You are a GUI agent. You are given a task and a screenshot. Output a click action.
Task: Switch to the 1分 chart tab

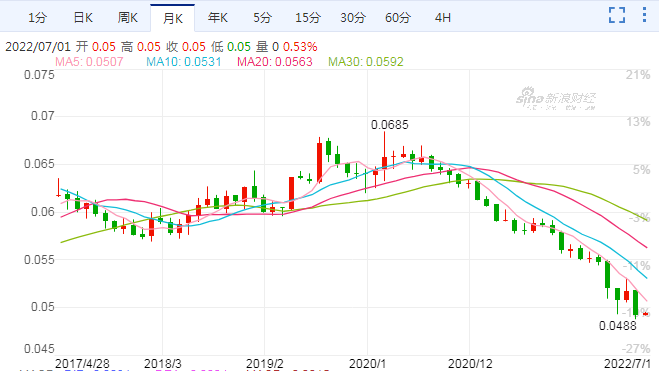pyautogui.click(x=37, y=18)
